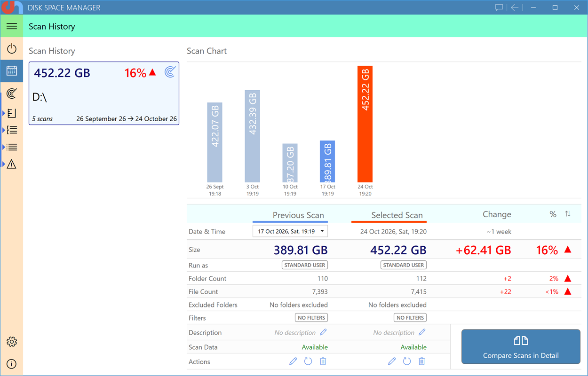Select the blue 17 Oct chart bar
This screenshot has width=588, height=376.
[x=327, y=162]
